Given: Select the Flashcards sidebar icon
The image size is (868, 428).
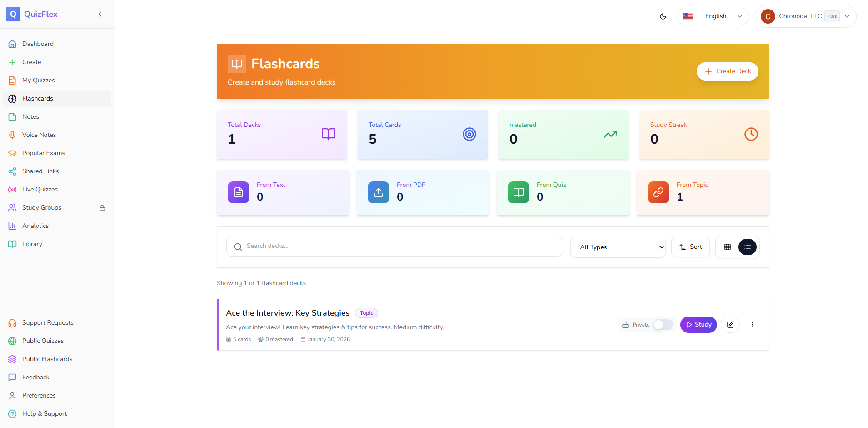Looking at the screenshot, I should 12,98.
